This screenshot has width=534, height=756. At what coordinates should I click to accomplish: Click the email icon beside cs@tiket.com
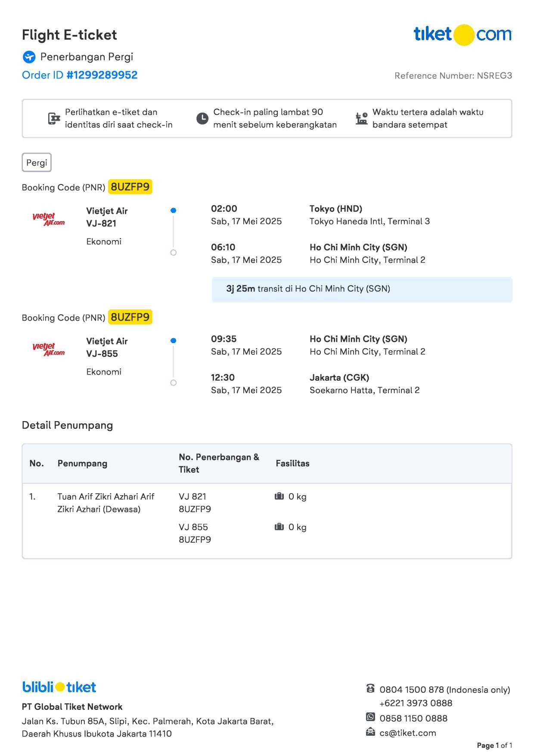pyautogui.click(x=370, y=732)
